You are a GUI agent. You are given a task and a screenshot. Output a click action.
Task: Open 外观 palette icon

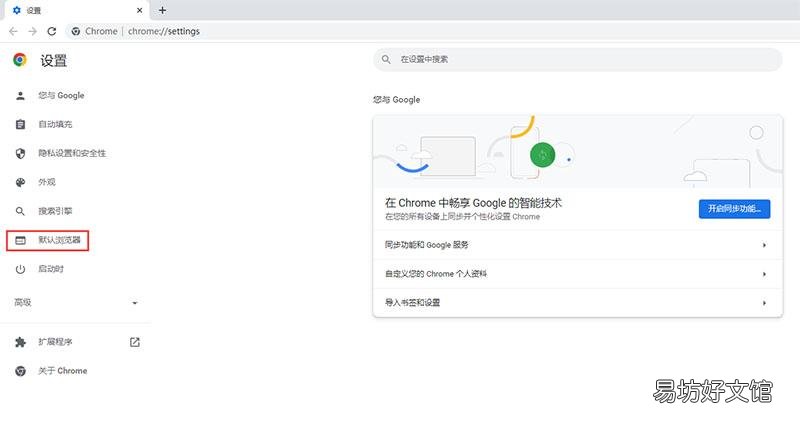tap(20, 182)
